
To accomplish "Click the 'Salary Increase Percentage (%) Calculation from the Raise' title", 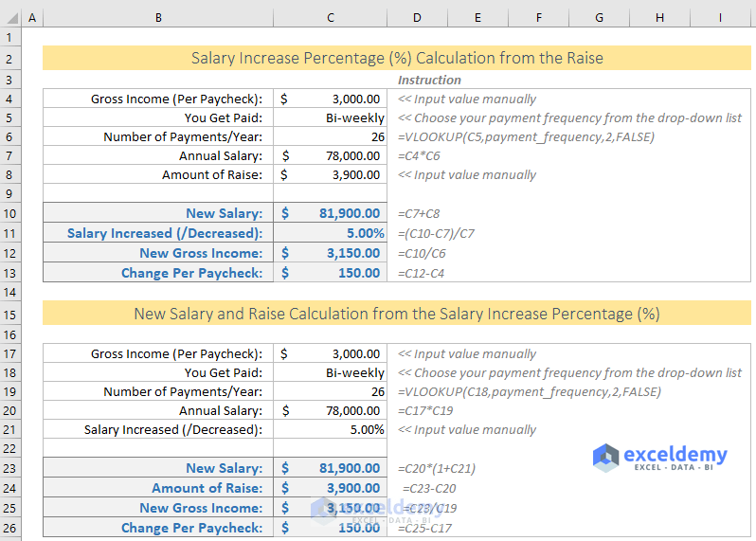I will [397, 59].
